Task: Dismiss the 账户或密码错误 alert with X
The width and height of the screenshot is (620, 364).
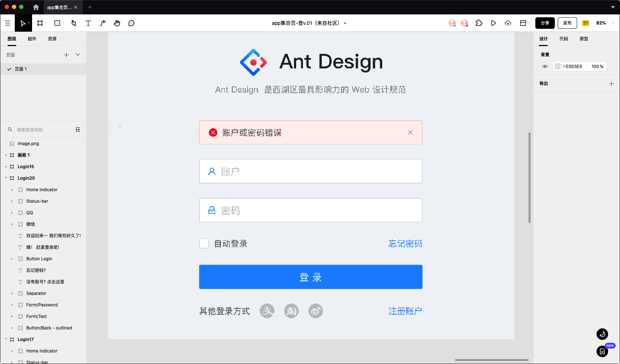Action: pyautogui.click(x=410, y=132)
